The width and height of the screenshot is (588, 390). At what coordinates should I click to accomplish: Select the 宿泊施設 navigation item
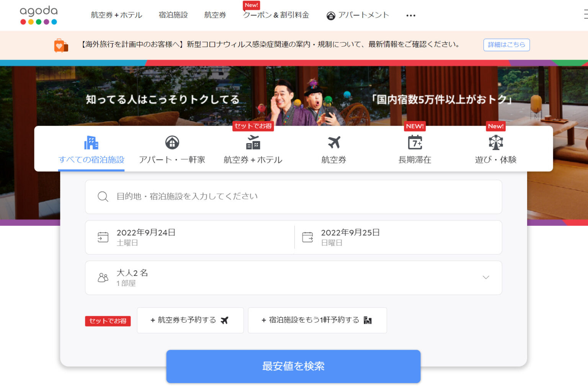click(173, 15)
